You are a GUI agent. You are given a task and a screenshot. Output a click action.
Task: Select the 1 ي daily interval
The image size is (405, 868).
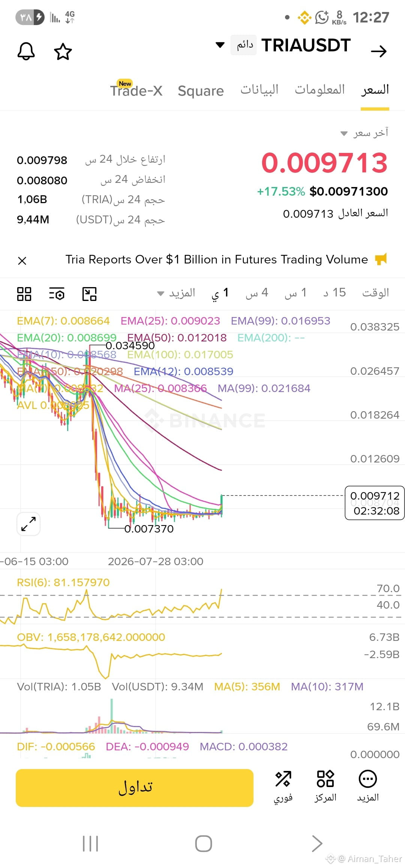tap(220, 293)
